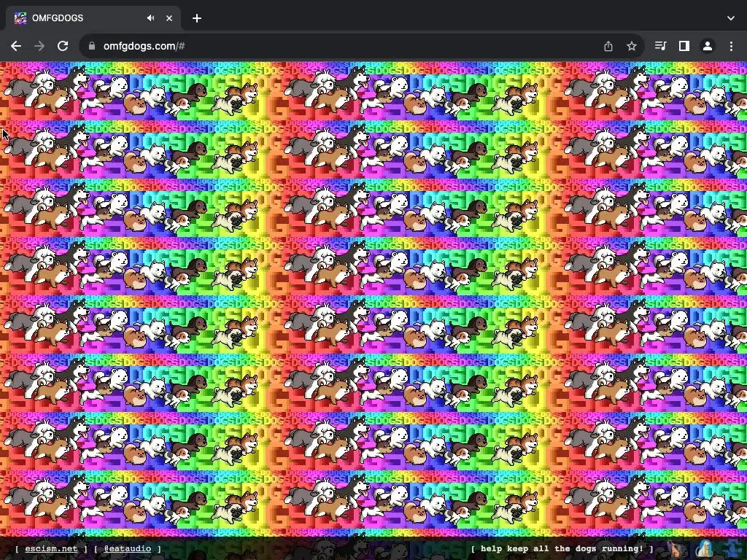Select the OMFGDOGS tab
747x560 pixels.
coord(93,18)
